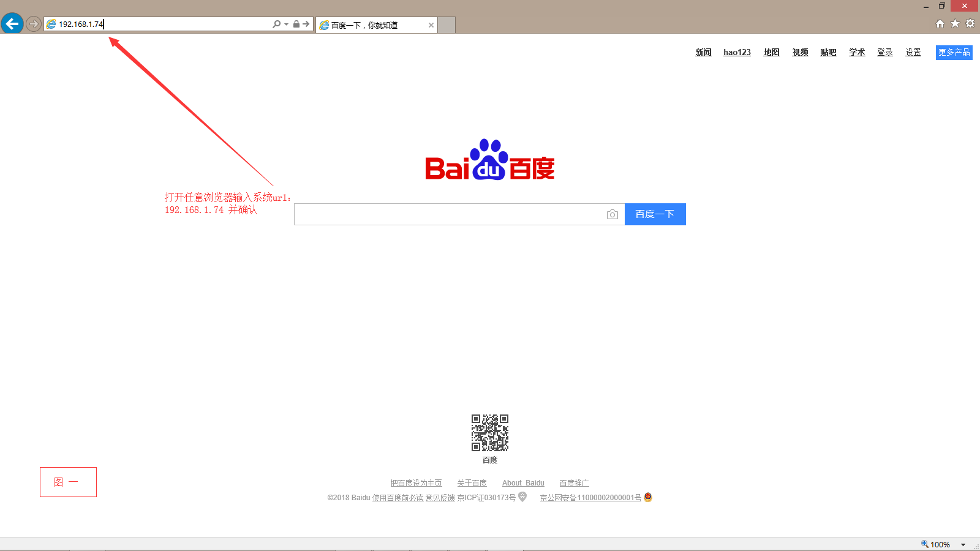Click the 更多产品 button
This screenshot has height=551, width=980.
pos(954,53)
